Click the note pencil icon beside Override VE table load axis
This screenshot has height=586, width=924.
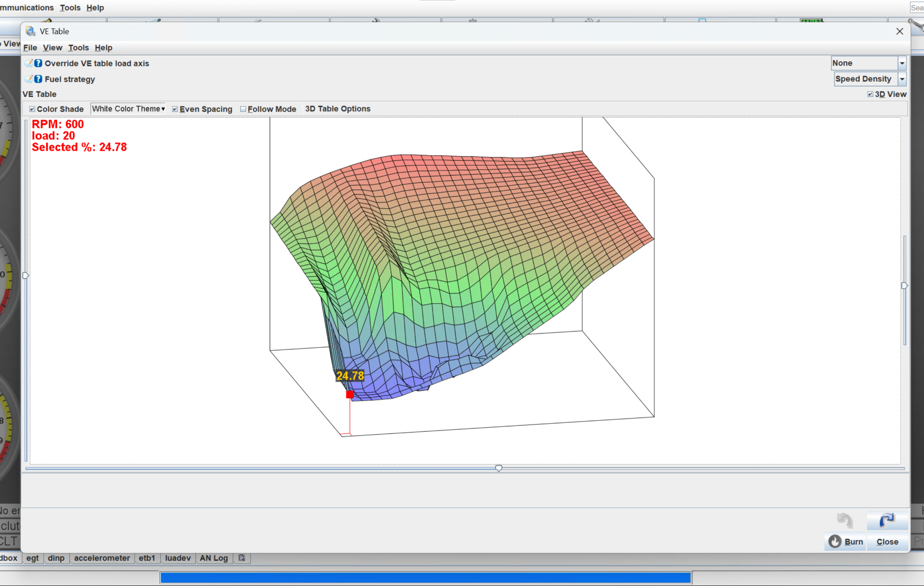pyautogui.click(x=29, y=63)
